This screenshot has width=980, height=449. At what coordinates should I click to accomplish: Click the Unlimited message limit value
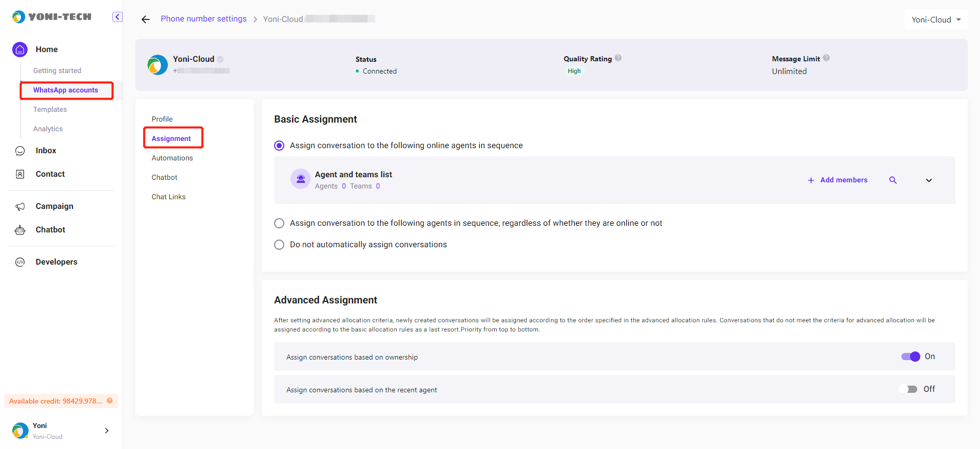[x=789, y=72]
